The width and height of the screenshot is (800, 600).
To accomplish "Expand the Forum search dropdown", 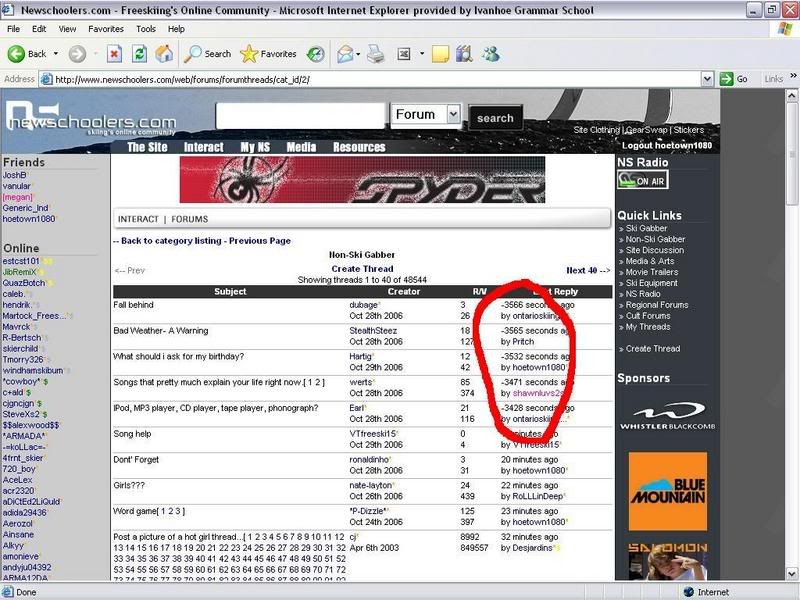I will (x=452, y=115).
